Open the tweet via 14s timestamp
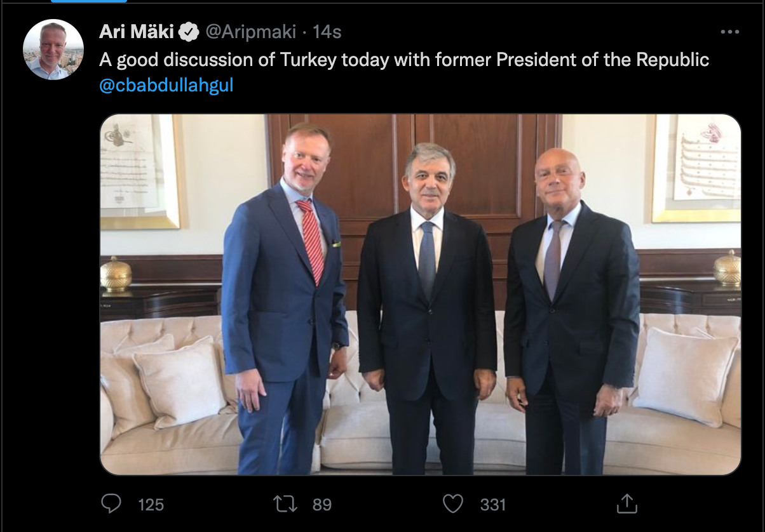Image resolution: width=765 pixels, height=532 pixels. coord(327,32)
